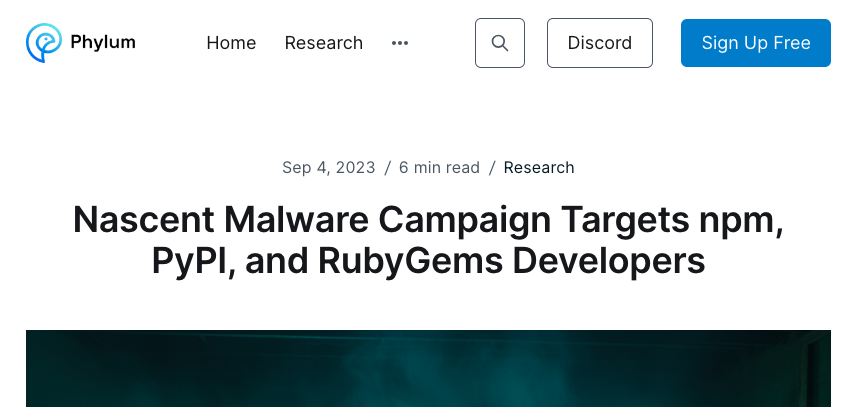This screenshot has width=854, height=407.
Task: Expand the three-dot more menu
Action: coord(400,43)
